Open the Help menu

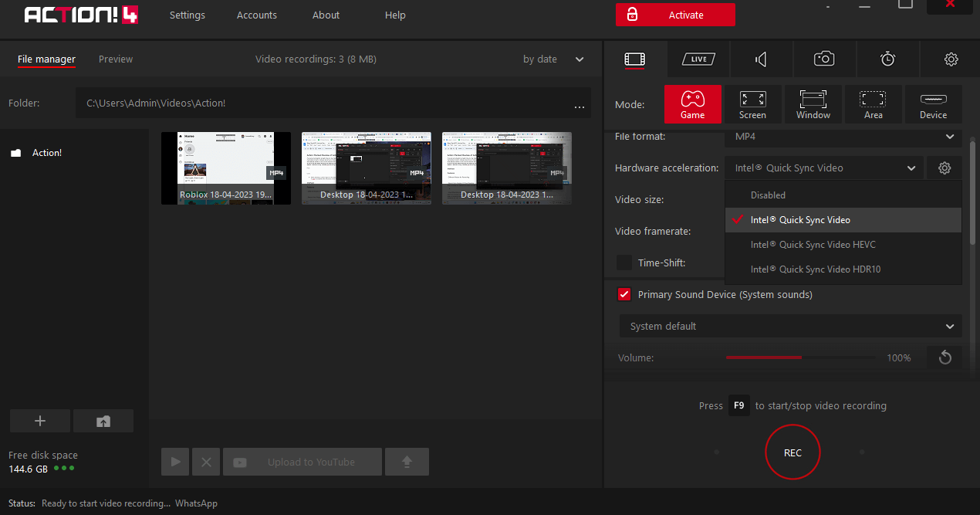point(395,15)
